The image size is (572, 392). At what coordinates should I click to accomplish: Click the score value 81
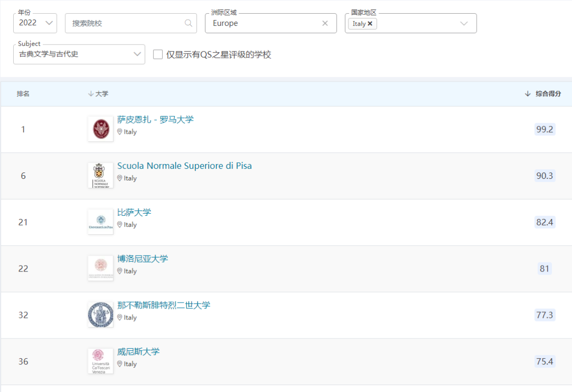click(x=544, y=269)
